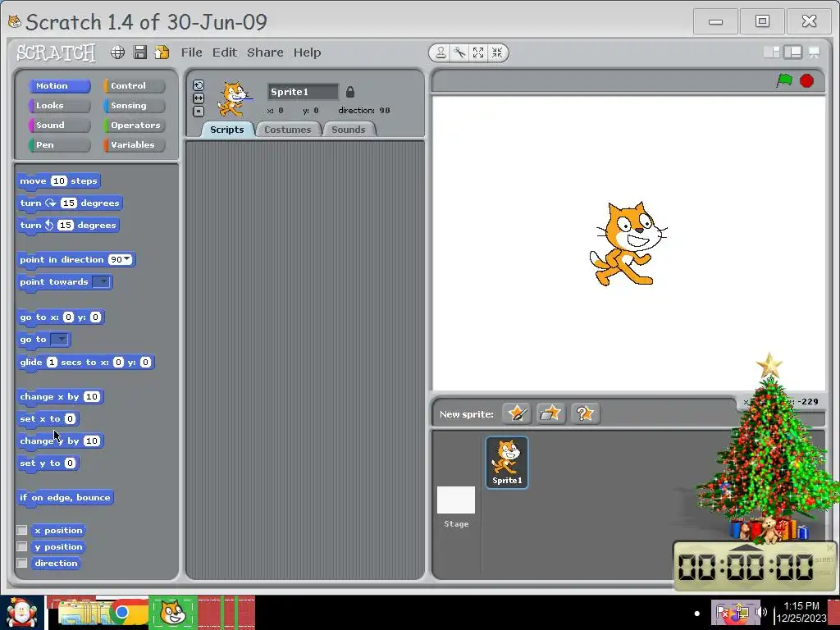Image resolution: width=840 pixels, height=630 pixels.
Task: Click the green flag to start scripts
Action: 784,81
